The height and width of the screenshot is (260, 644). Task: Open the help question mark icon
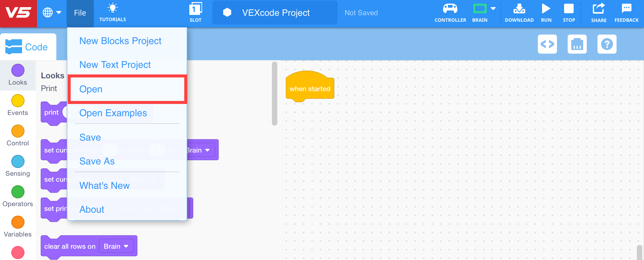(x=607, y=44)
